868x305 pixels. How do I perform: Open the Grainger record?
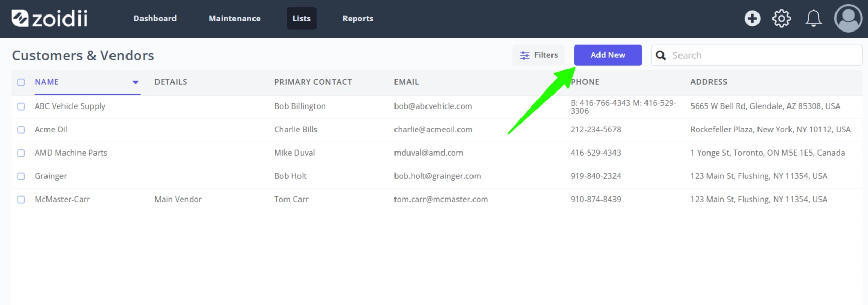51,176
